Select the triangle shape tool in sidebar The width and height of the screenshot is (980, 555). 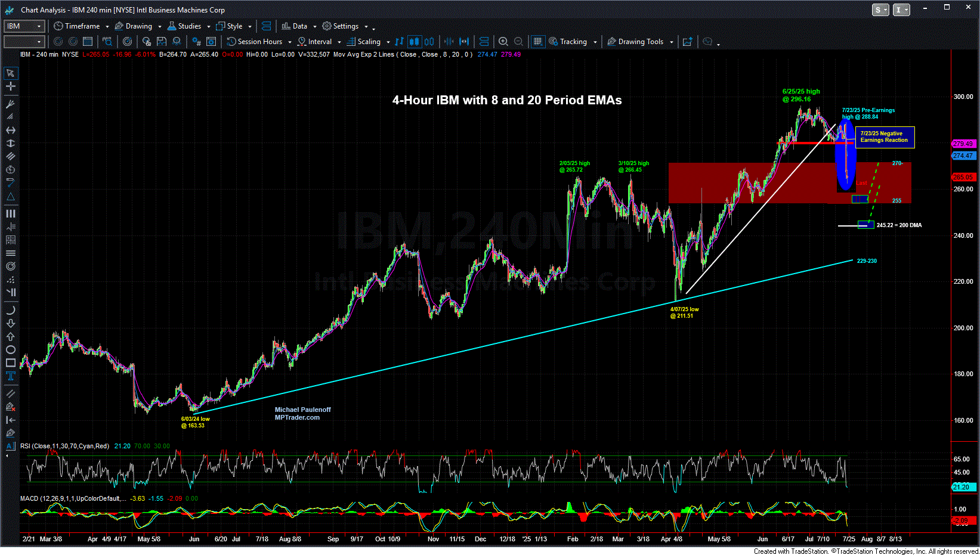click(x=10, y=196)
